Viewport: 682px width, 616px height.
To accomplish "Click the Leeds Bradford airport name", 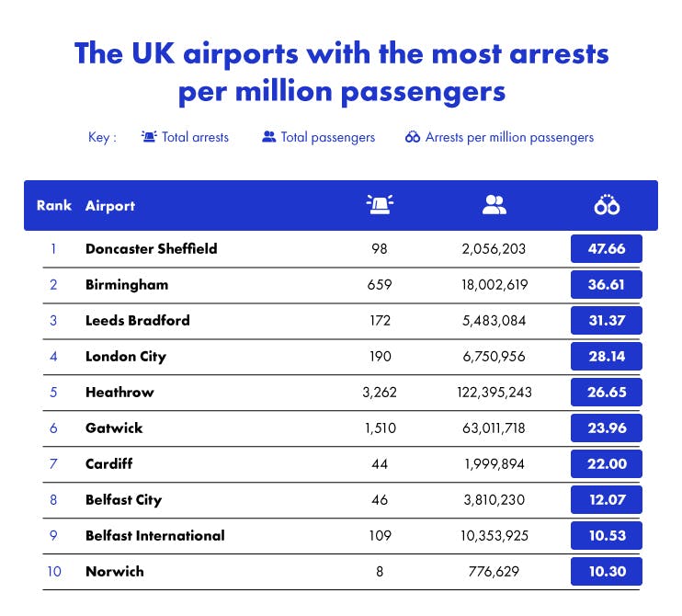I will pyautogui.click(x=137, y=321).
